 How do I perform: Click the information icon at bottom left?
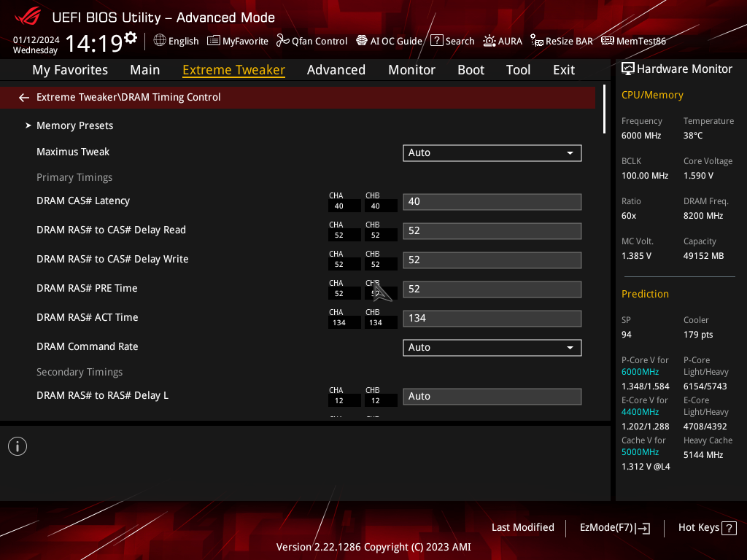(x=18, y=446)
